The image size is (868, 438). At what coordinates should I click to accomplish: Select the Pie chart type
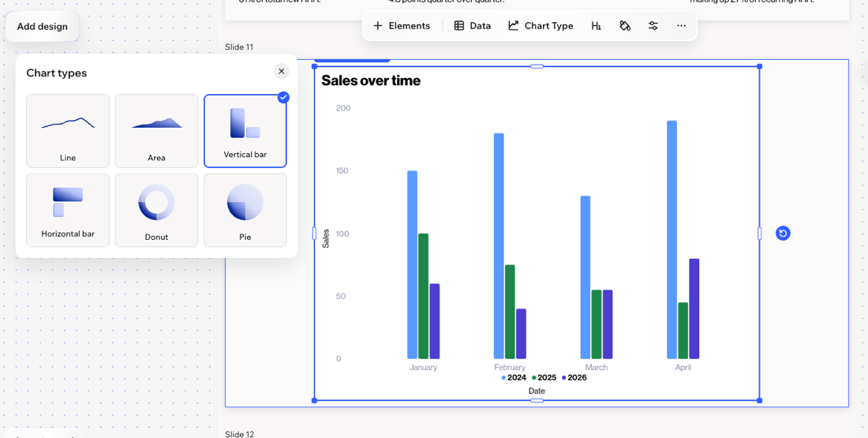pyautogui.click(x=245, y=210)
